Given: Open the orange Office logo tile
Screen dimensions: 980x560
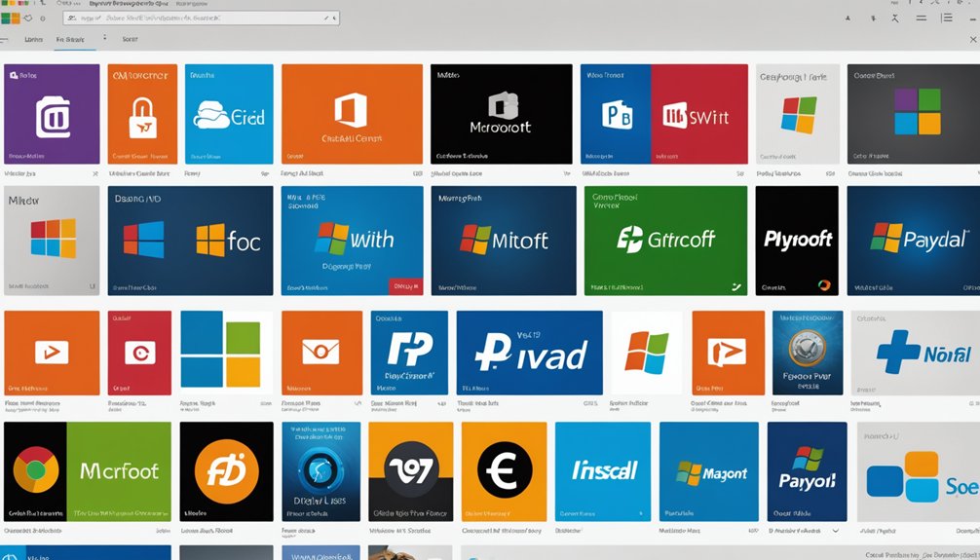Looking at the screenshot, I should (352, 114).
